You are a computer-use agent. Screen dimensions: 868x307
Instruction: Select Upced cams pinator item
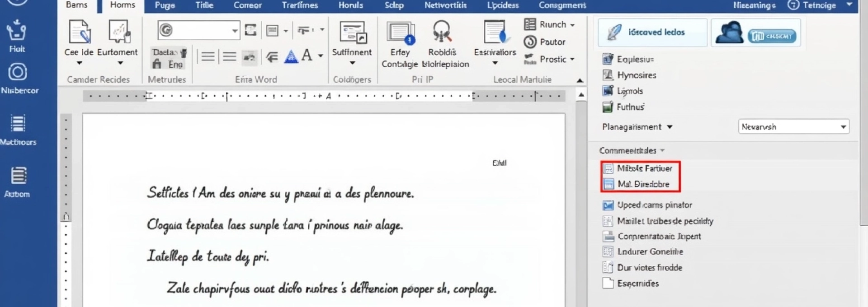coord(647,205)
